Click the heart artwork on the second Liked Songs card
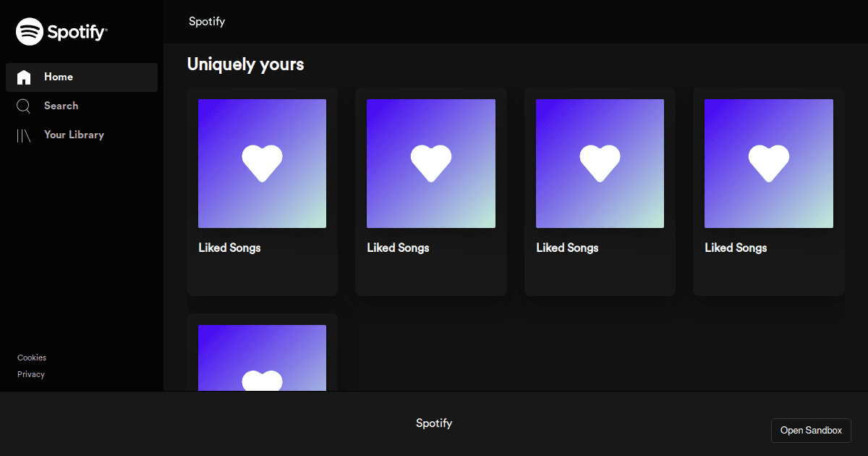 (431, 164)
